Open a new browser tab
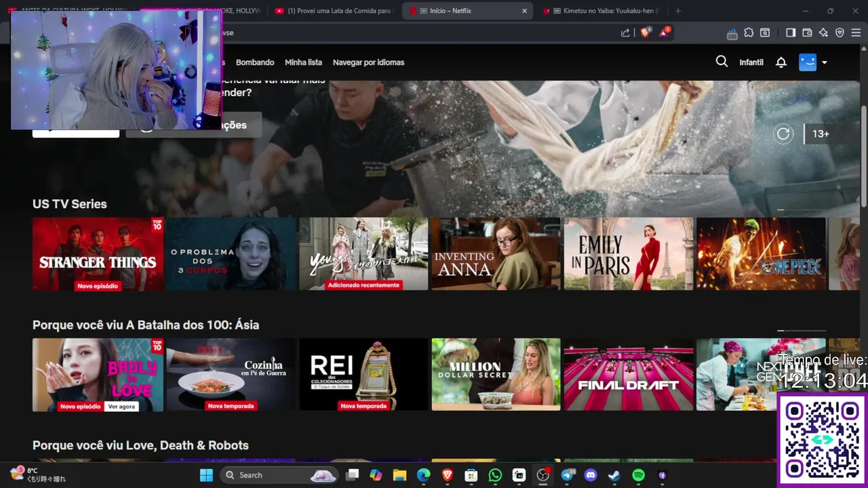The image size is (868, 488). (677, 11)
